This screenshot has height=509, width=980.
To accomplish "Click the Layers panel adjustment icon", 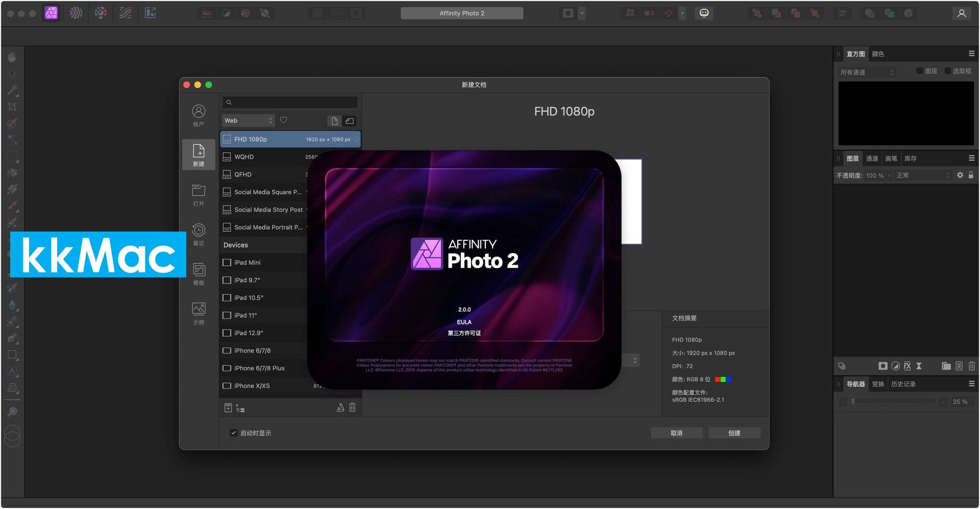I will click(x=895, y=366).
